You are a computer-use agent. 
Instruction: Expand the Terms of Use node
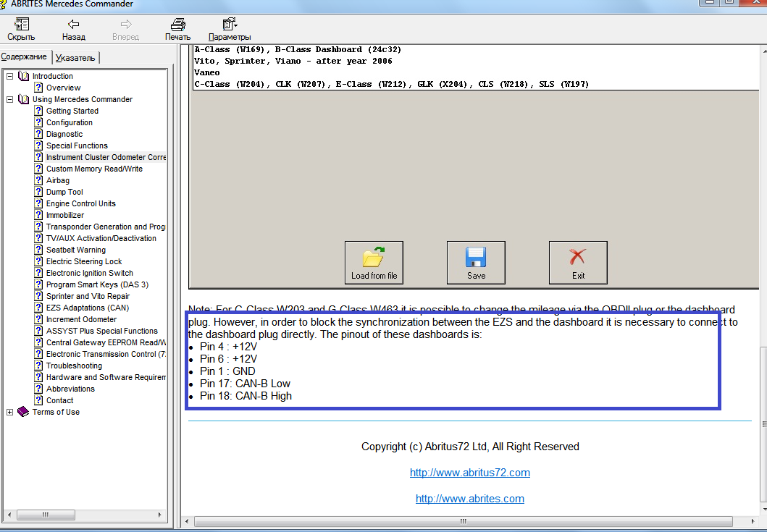[x=9, y=412]
